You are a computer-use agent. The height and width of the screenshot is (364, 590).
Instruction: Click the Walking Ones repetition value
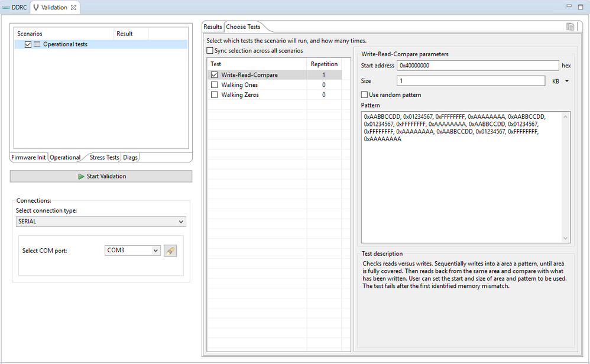click(323, 85)
